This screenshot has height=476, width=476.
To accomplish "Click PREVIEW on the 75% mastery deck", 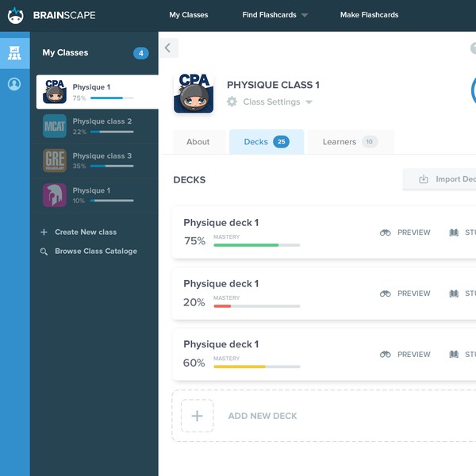I will pyautogui.click(x=414, y=232).
